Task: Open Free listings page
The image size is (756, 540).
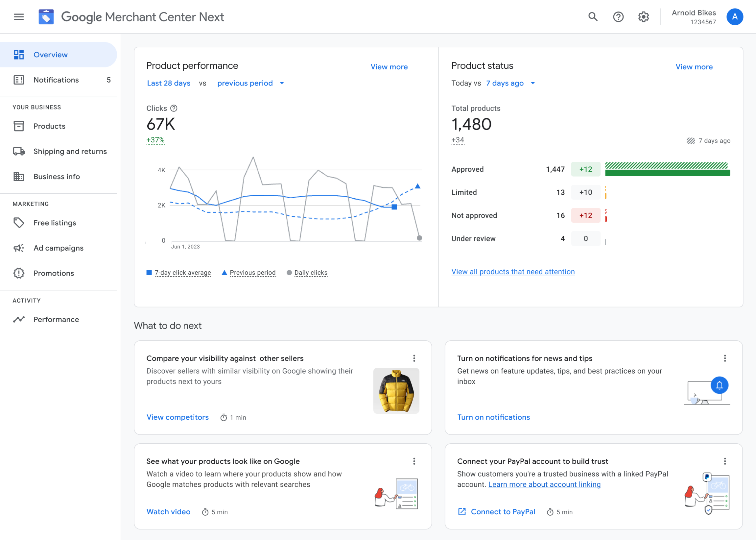Action: click(59, 223)
